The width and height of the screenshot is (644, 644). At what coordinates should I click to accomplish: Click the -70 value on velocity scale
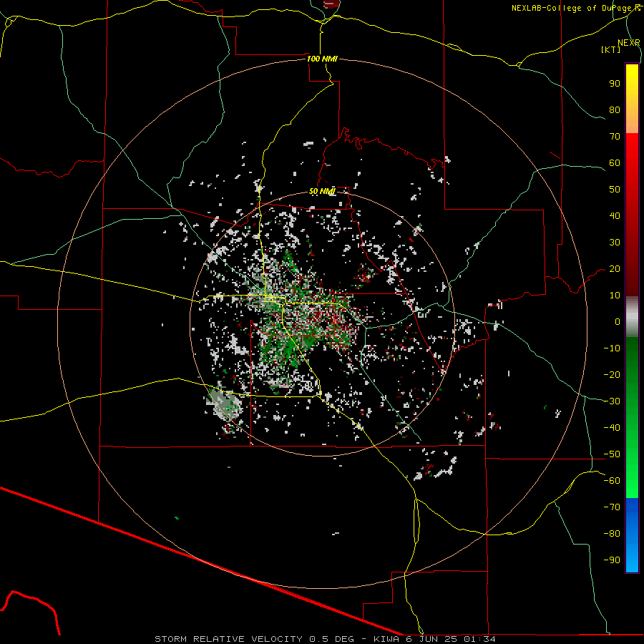pos(612,507)
